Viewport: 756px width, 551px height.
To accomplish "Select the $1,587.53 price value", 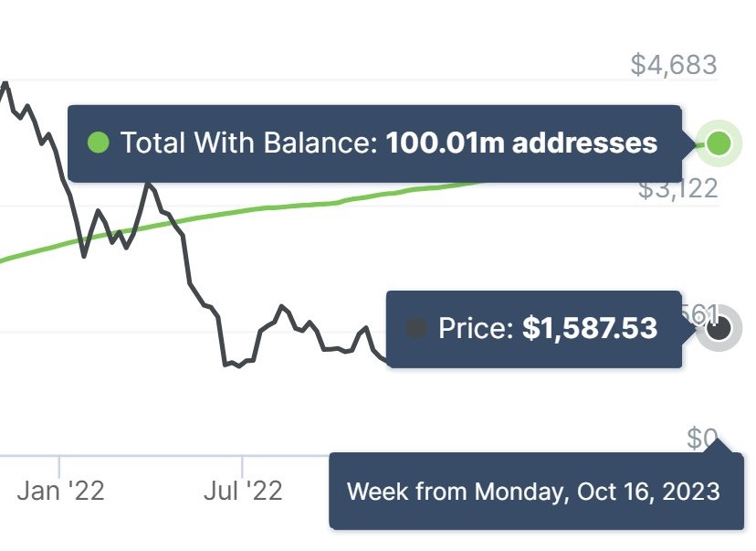I will [x=590, y=329].
